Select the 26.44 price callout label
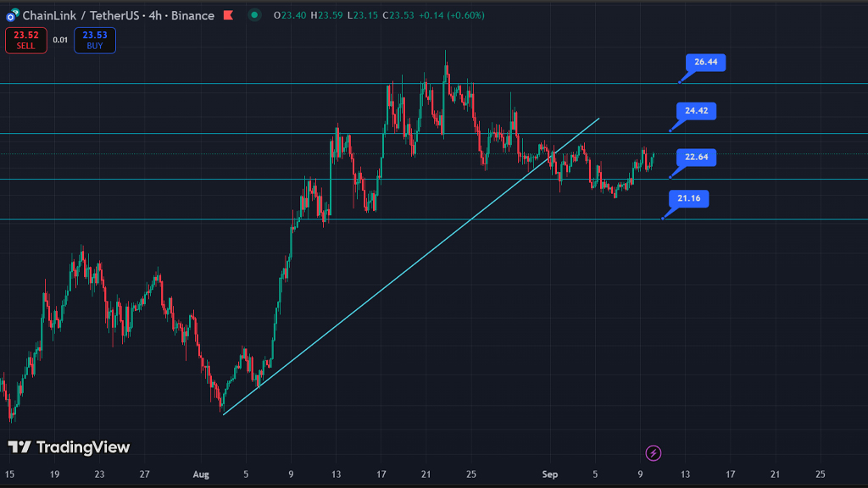868x488 pixels. tap(705, 63)
